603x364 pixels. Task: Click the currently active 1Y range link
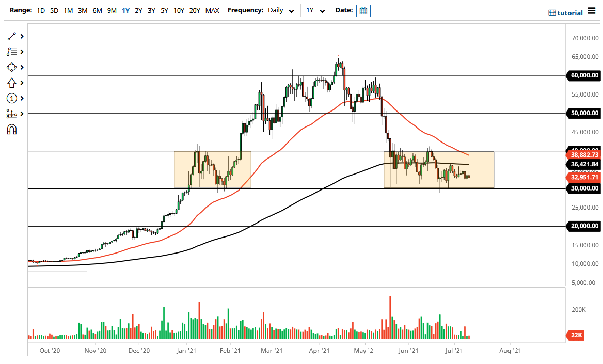(125, 10)
